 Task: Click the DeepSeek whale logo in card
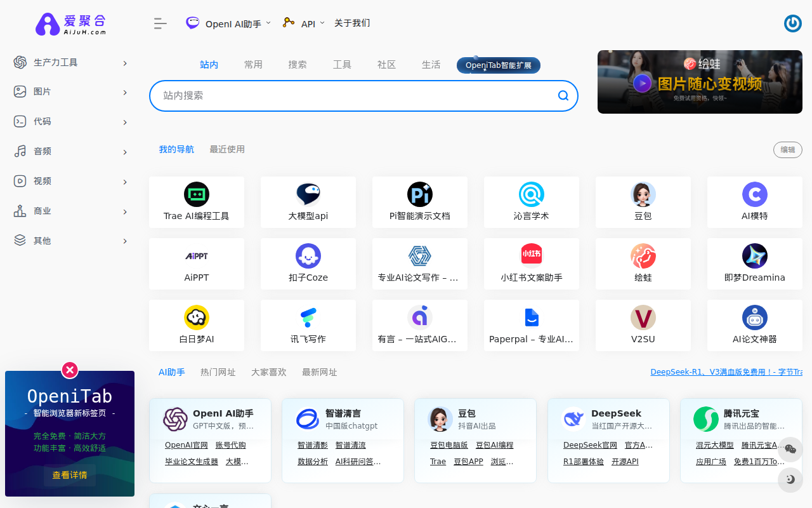point(573,419)
